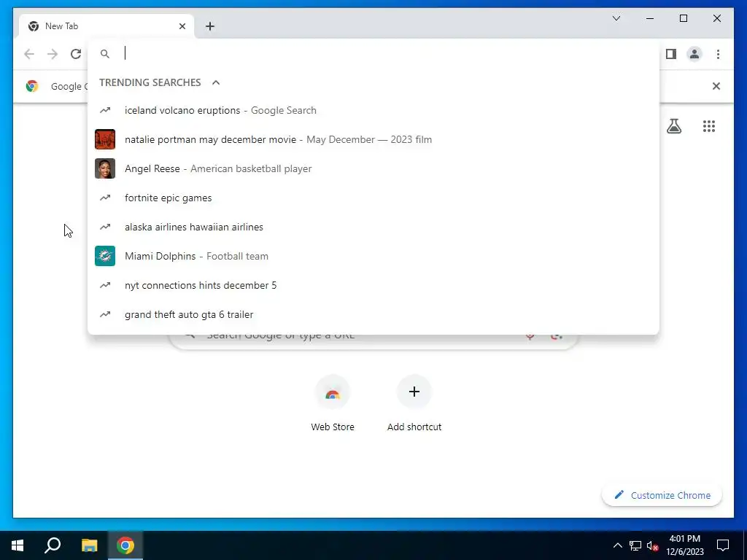Maximize the Chrome window
Viewport: 747px width, 560px height.
click(683, 18)
